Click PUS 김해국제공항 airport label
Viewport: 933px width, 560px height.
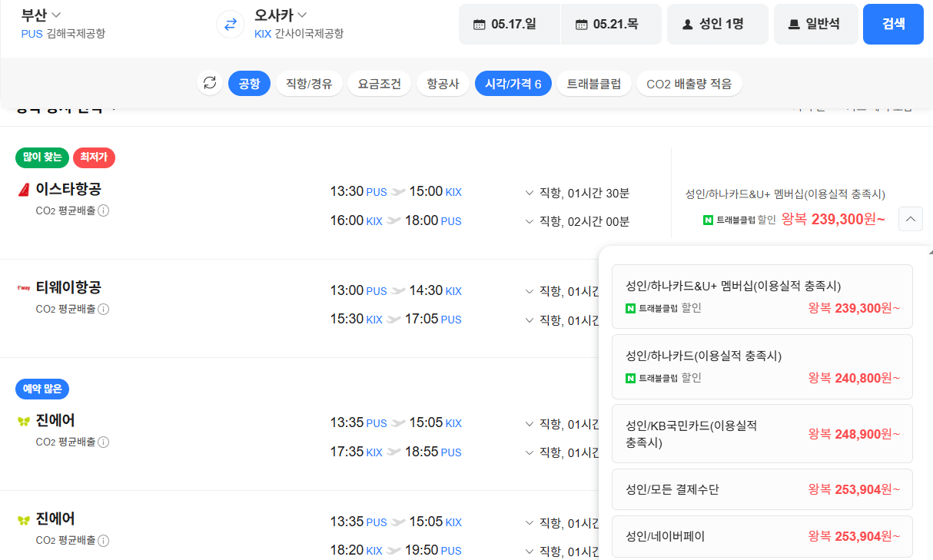click(x=63, y=33)
